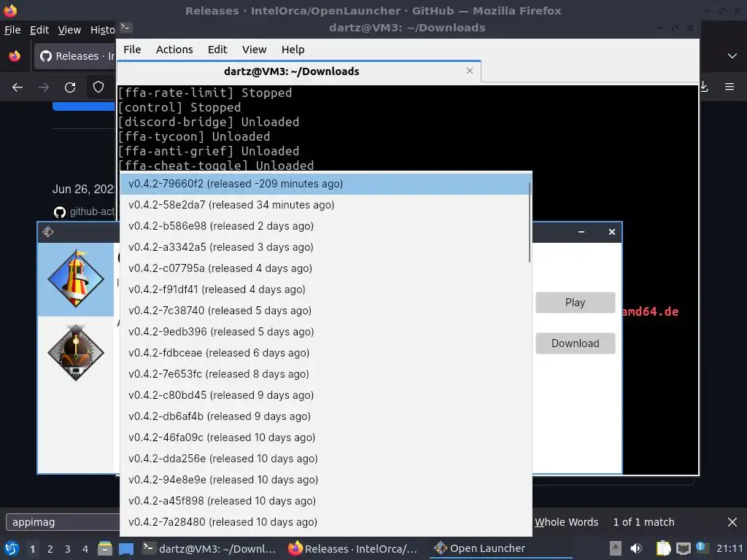747x560 pixels.
Task: Click the Play button in Open Launcher
Action: coord(575,303)
